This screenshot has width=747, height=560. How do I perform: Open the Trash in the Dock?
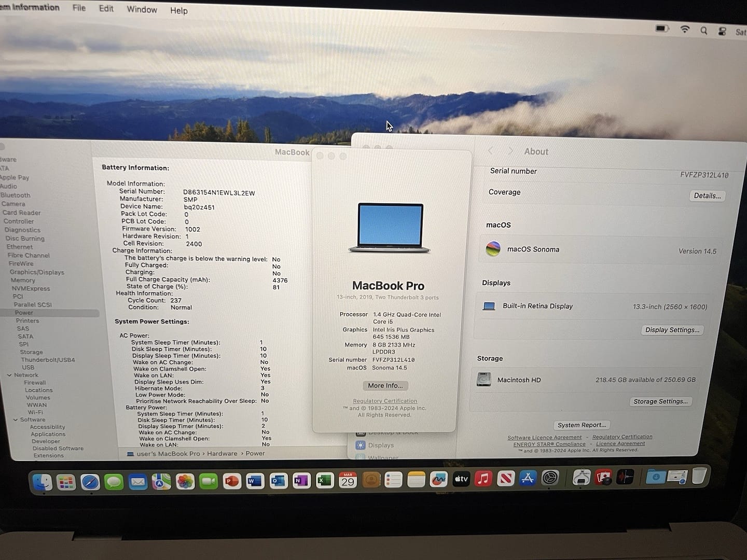pos(699,475)
